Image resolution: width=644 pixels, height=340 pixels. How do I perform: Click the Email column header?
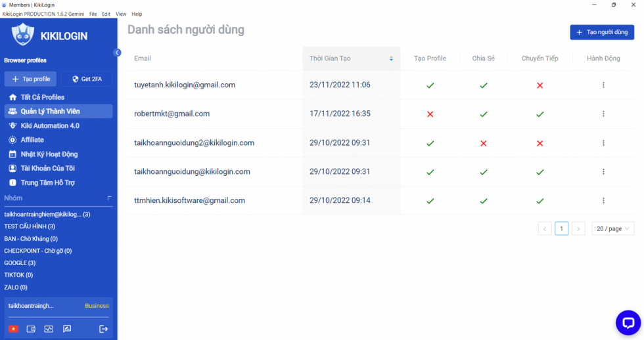click(x=143, y=58)
